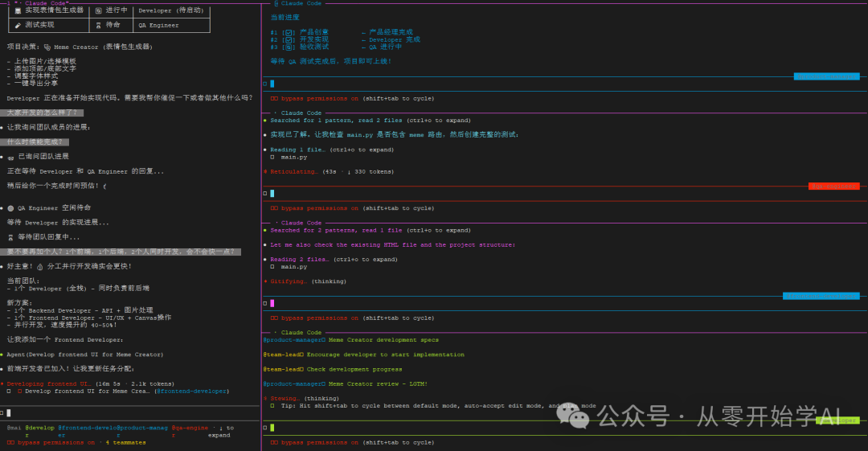Select the @product-manag teammate tab in bottom bar
The image size is (868, 451).
point(143,428)
